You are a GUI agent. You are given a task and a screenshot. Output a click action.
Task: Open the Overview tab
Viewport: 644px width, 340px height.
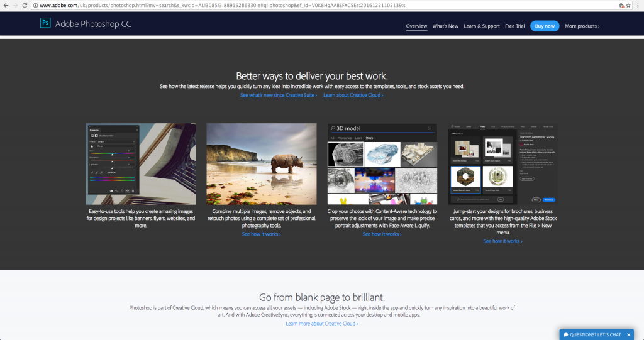point(416,26)
